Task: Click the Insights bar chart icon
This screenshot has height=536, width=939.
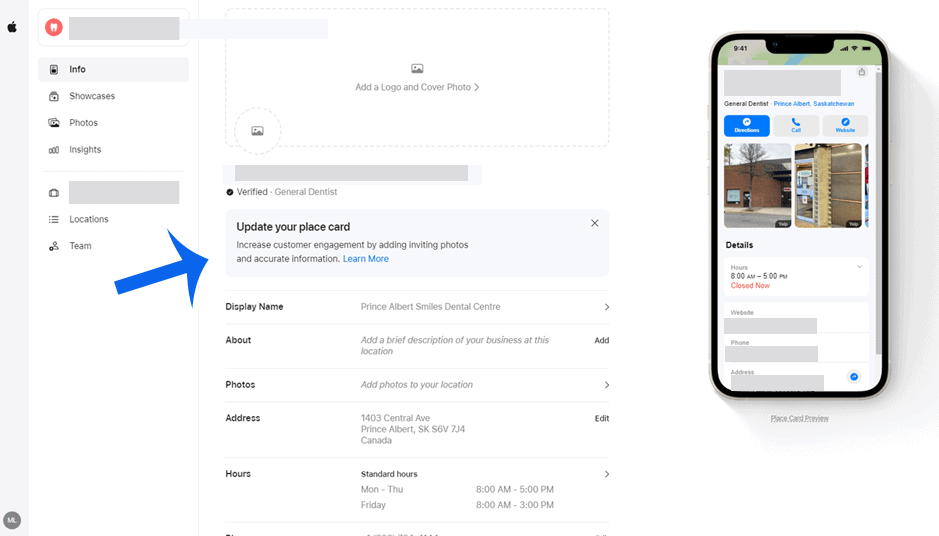Action: coord(54,150)
